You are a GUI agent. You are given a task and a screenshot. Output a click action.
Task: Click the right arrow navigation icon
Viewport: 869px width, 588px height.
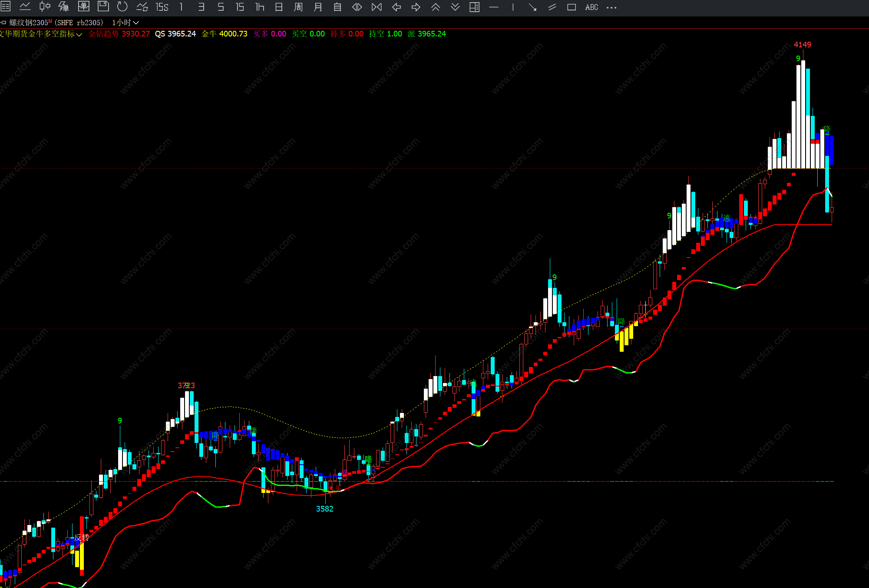[x=416, y=7]
